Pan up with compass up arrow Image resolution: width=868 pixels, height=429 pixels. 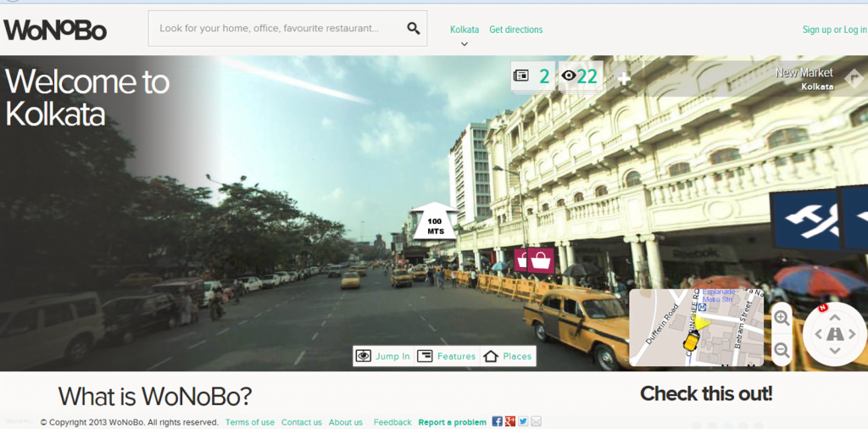835,317
